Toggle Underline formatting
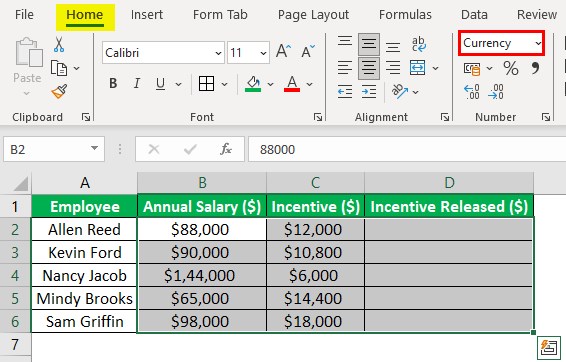 [x=160, y=84]
